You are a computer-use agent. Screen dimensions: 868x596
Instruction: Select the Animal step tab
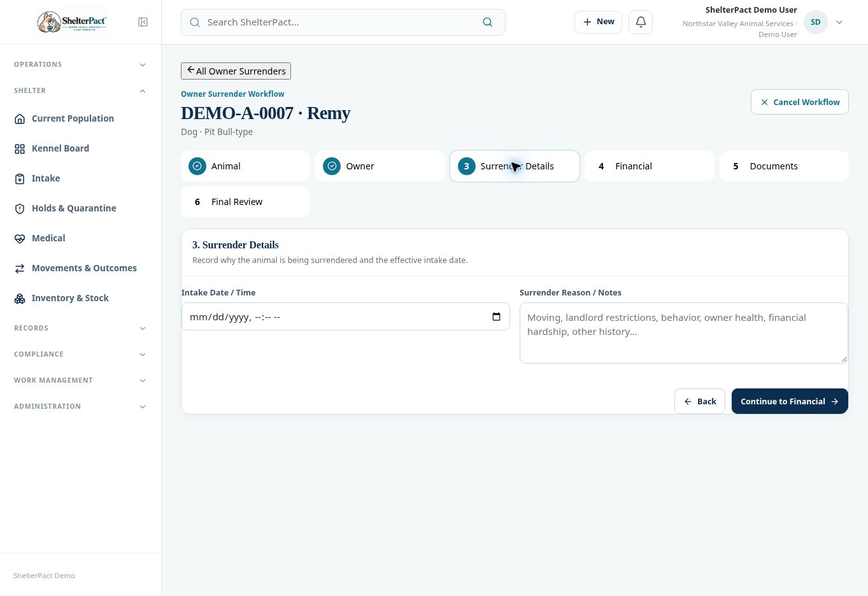[x=245, y=166]
